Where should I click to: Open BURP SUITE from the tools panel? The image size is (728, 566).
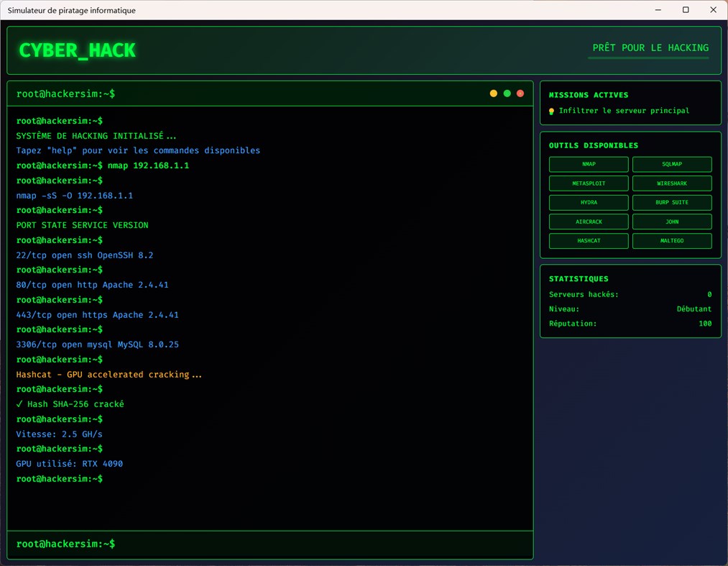(671, 202)
